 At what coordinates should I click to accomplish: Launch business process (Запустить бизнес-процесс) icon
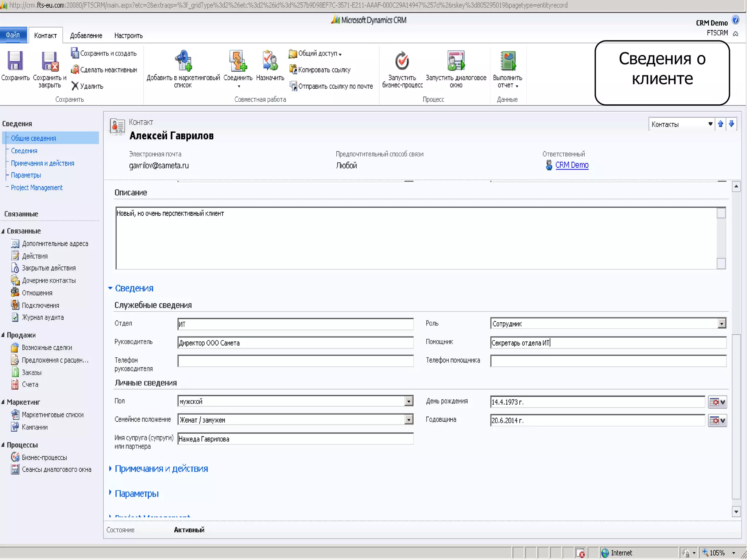click(402, 61)
